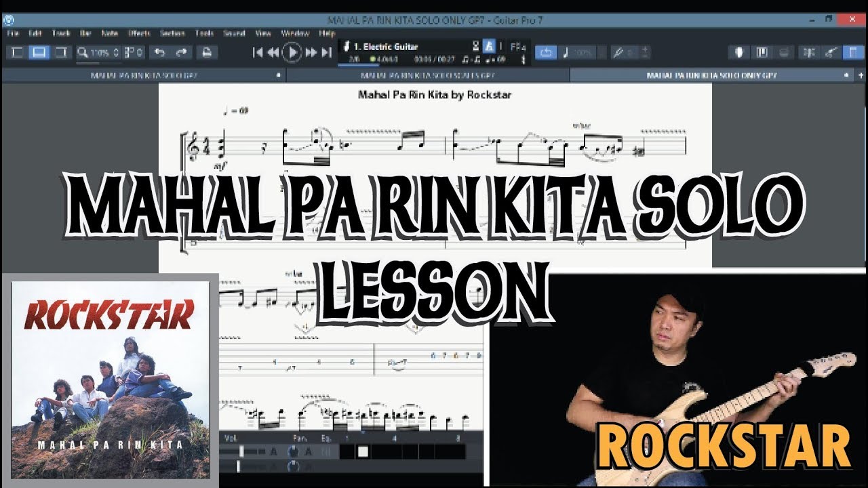Open the 110% zoom dropdown
Image resolution: width=868 pixels, height=488 pixels.
click(98, 52)
